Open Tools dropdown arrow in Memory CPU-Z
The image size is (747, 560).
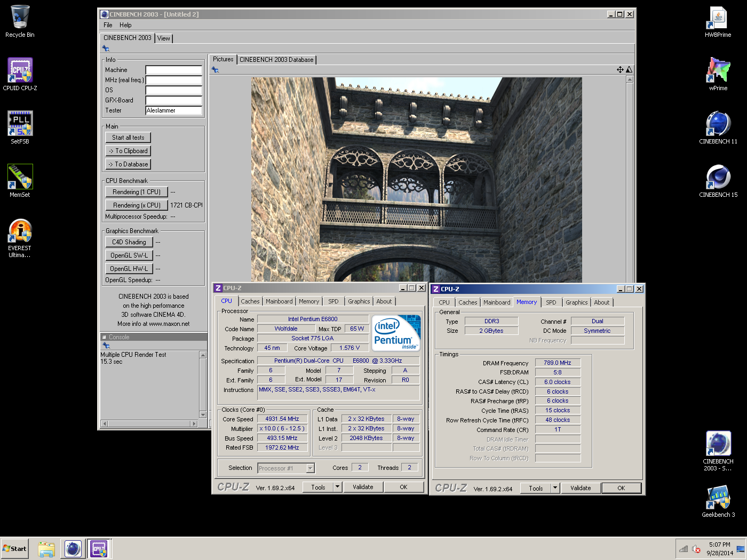[x=555, y=488]
